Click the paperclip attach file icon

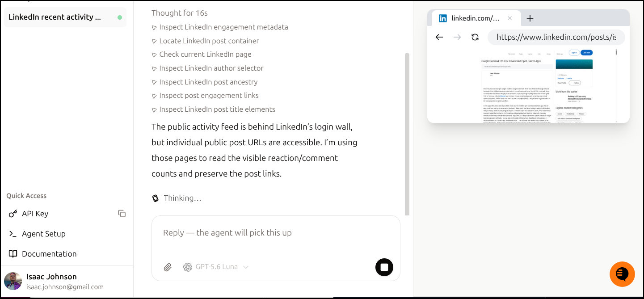tap(168, 267)
